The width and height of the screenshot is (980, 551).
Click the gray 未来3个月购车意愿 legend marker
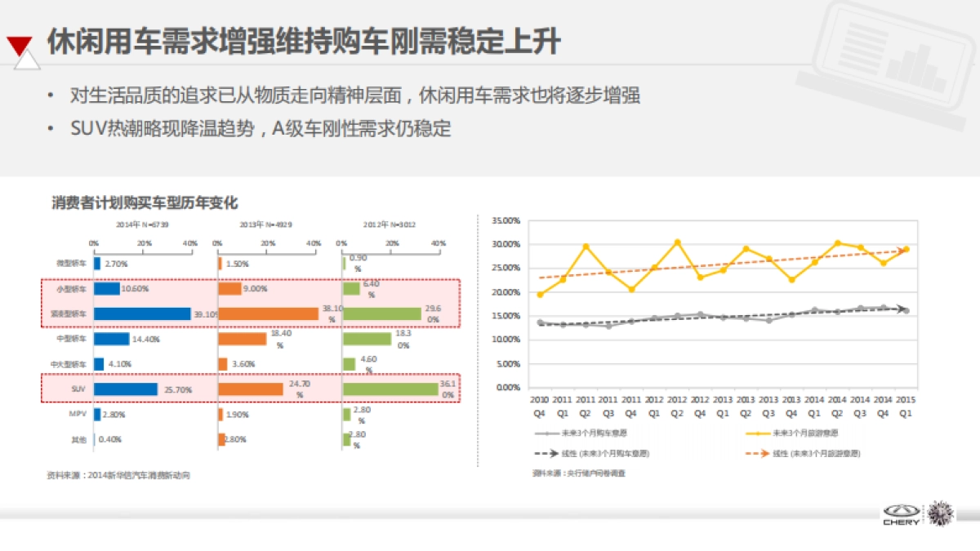pyautogui.click(x=547, y=433)
